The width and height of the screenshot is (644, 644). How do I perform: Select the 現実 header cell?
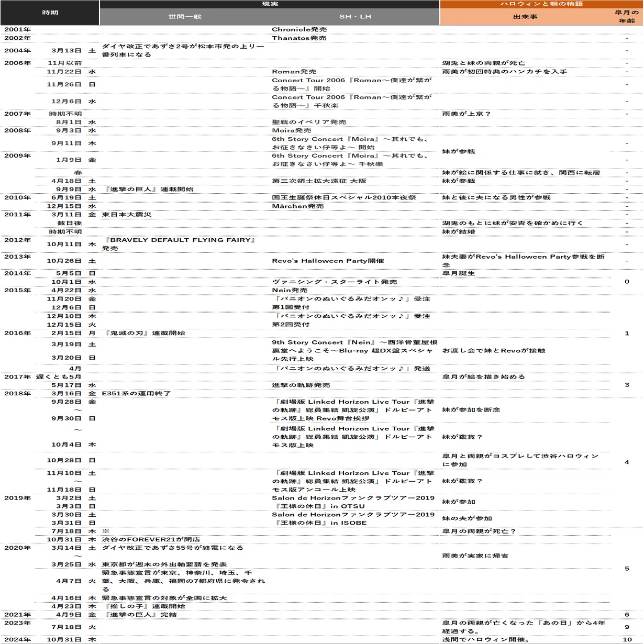(x=270, y=4)
